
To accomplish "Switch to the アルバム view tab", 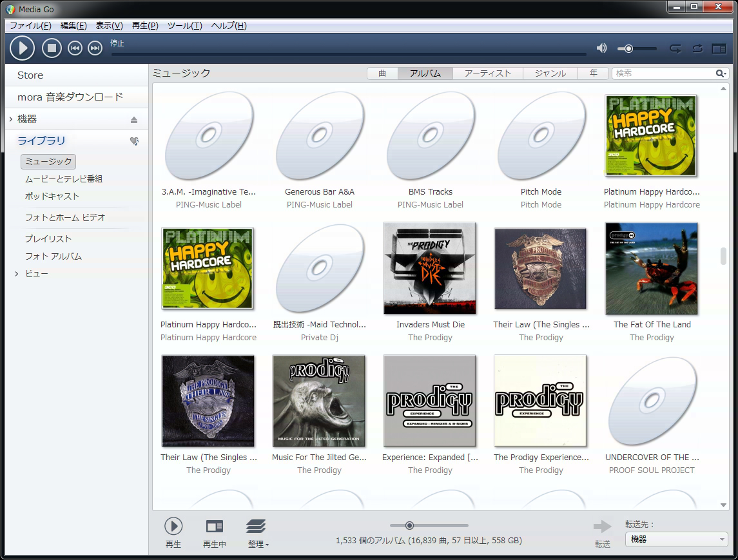I will click(425, 73).
